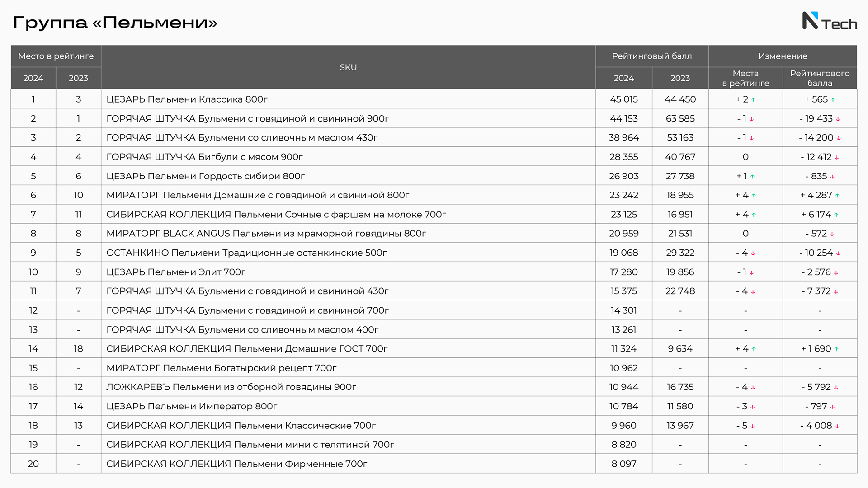This screenshot has height=488, width=868.
Task: Select «ГОРЯЧАЯ ШТУЧКА Бигбули с мясом 900г»
Action: (204, 157)
